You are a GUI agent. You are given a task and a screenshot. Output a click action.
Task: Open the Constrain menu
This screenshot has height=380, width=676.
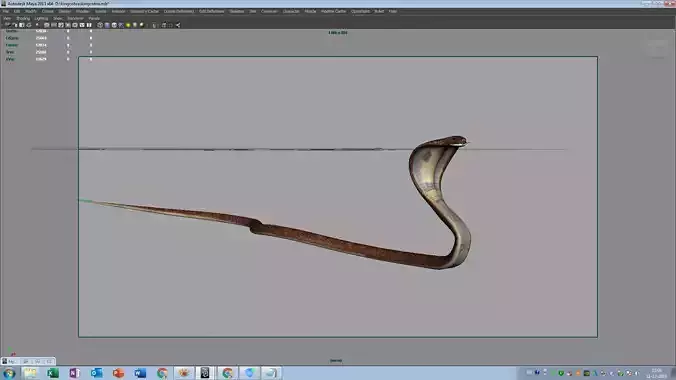[x=269, y=11]
